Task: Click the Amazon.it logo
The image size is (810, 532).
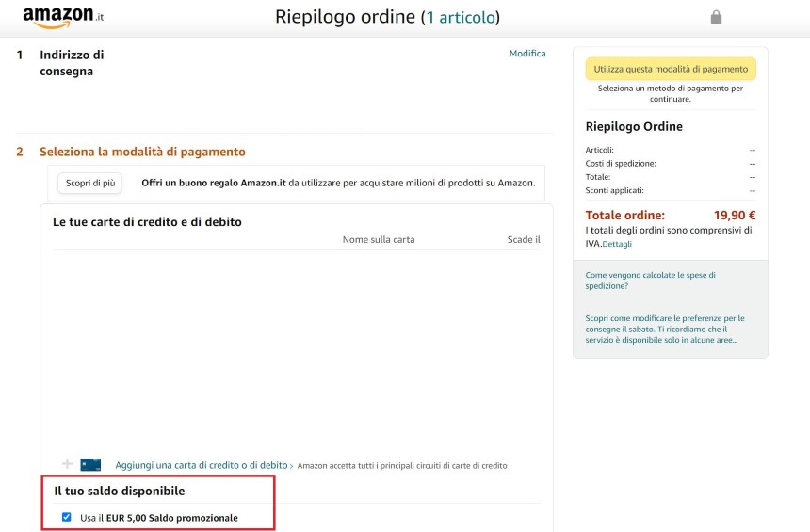Action: pos(63,17)
